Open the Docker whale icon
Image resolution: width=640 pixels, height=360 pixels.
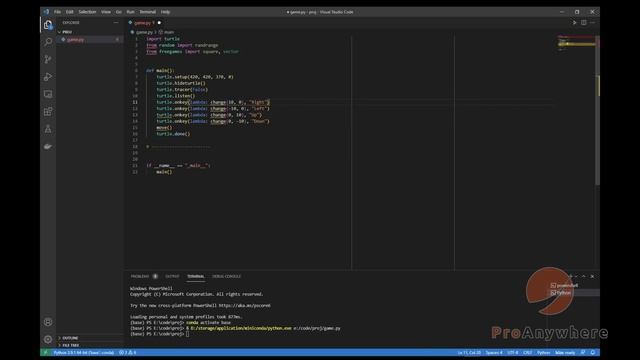pyautogui.click(x=48, y=146)
